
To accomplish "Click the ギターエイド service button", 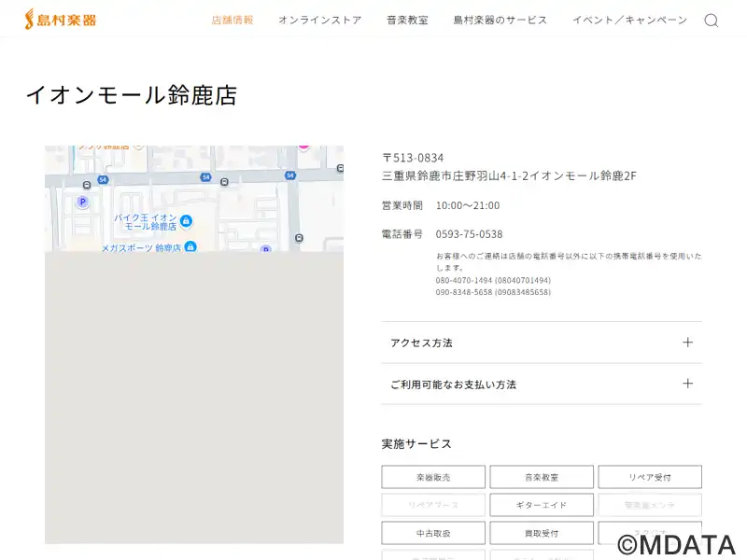I will (542, 505).
